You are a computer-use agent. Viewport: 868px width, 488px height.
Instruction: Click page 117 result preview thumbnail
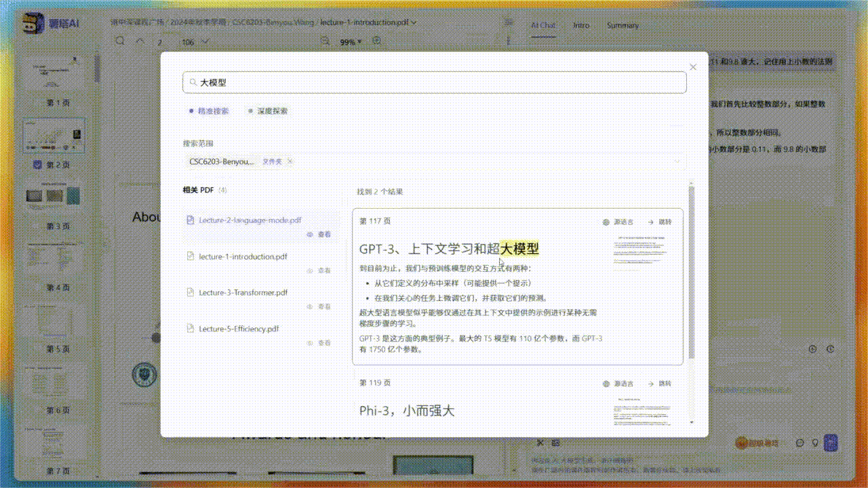coord(642,253)
